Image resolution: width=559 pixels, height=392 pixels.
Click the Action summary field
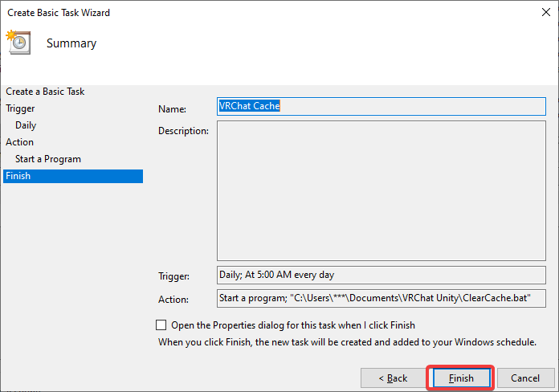point(381,299)
